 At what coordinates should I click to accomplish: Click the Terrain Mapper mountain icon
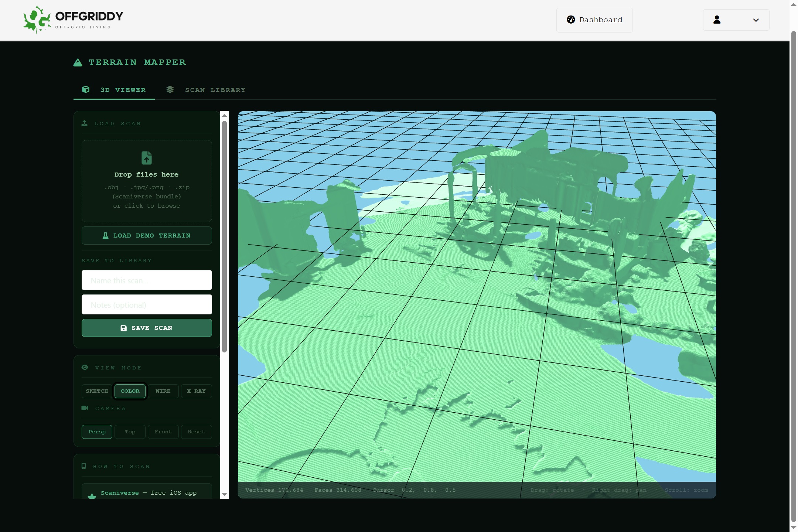[78, 62]
